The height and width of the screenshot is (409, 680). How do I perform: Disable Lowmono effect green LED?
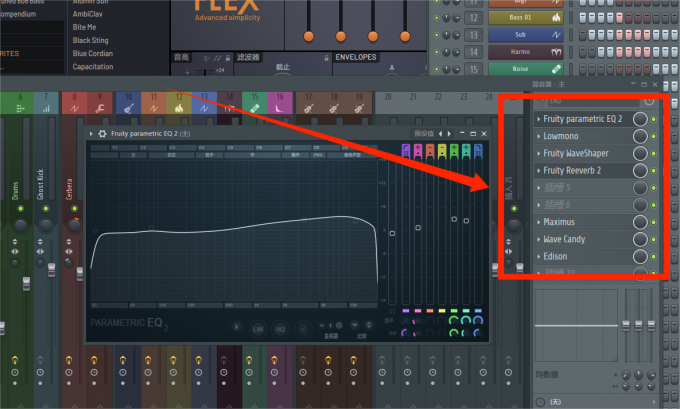pyautogui.click(x=654, y=136)
